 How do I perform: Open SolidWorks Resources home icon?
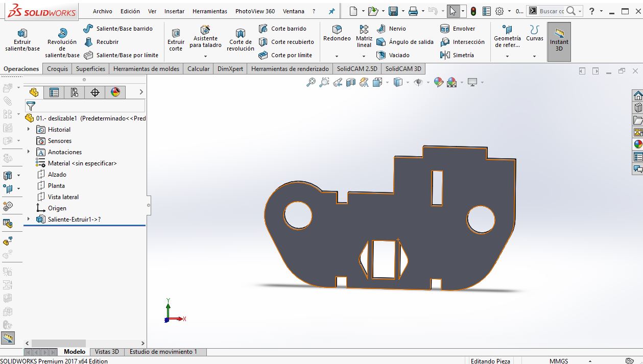click(638, 95)
